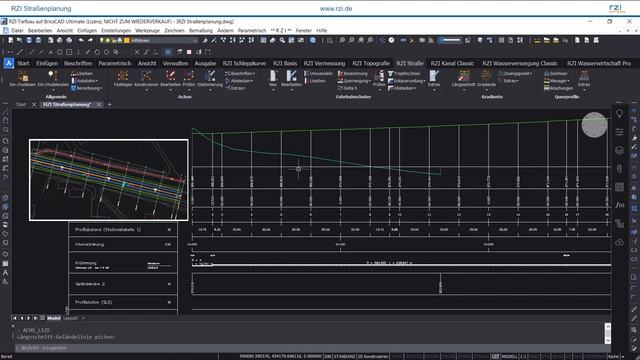This screenshot has width=640, height=360.
Task: Click the text tool A in left toolbar
Action: pos(5,273)
